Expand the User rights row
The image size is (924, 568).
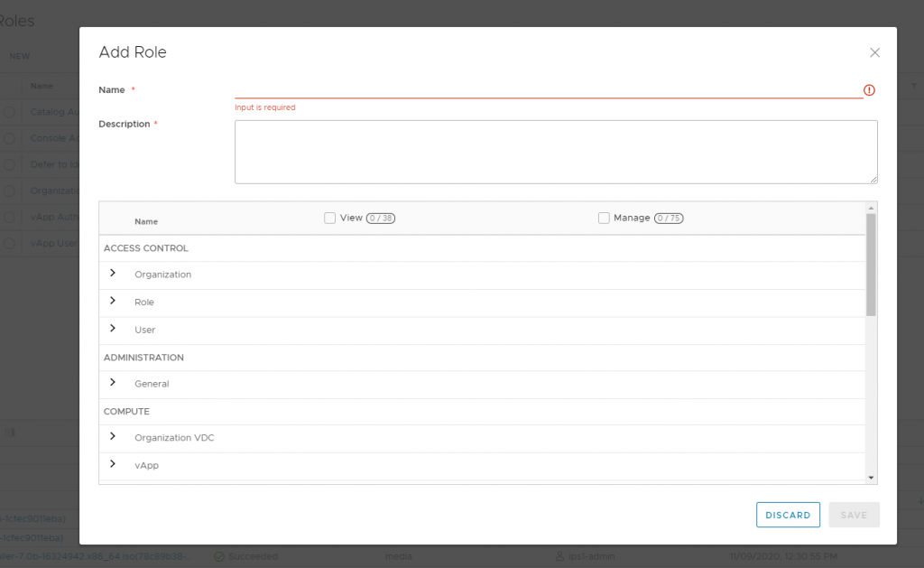(113, 328)
